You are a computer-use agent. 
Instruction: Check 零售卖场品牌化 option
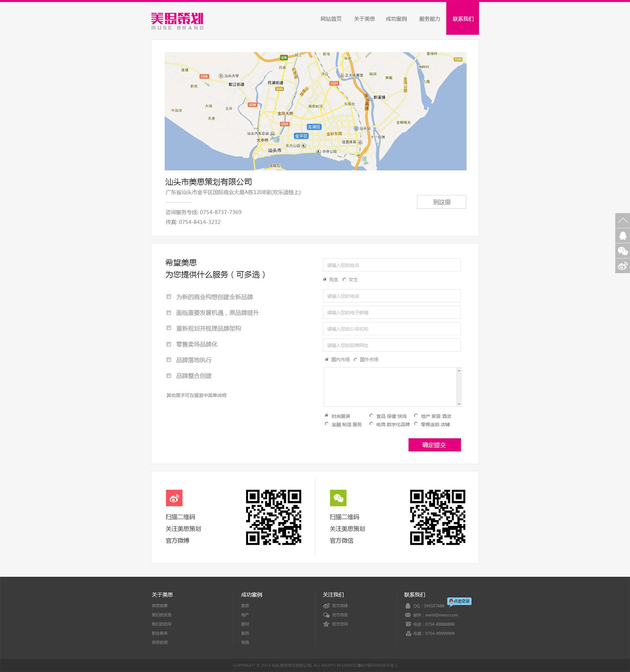pyautogui.click(x=169, y=344)
